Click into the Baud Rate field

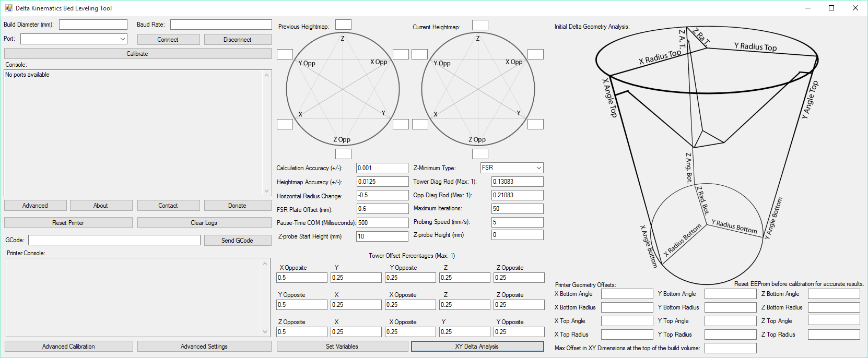click(220, 25)
